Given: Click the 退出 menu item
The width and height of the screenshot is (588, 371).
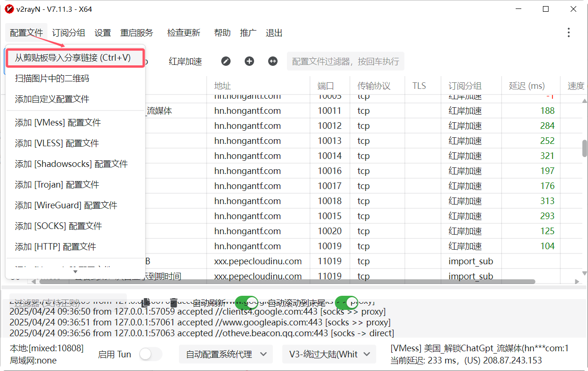Looking at the screenshot, I should click(x=274, y=32).
